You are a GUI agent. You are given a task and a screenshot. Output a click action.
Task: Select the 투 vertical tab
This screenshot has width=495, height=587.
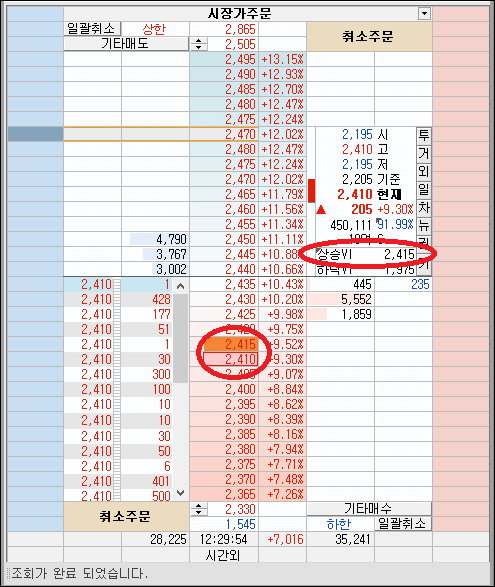click(423, 135)
